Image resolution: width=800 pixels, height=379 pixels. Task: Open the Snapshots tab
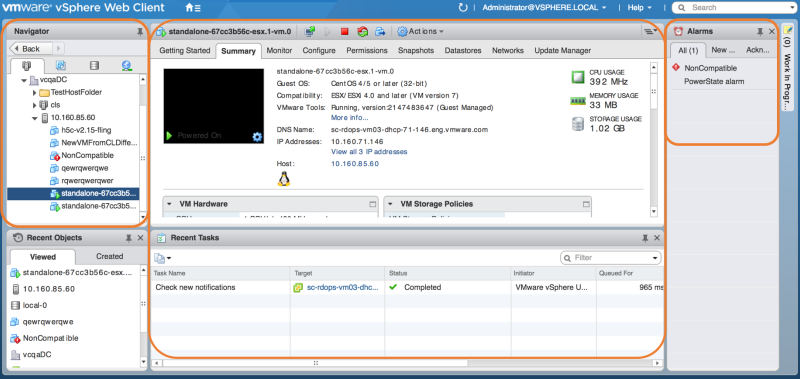416,50
